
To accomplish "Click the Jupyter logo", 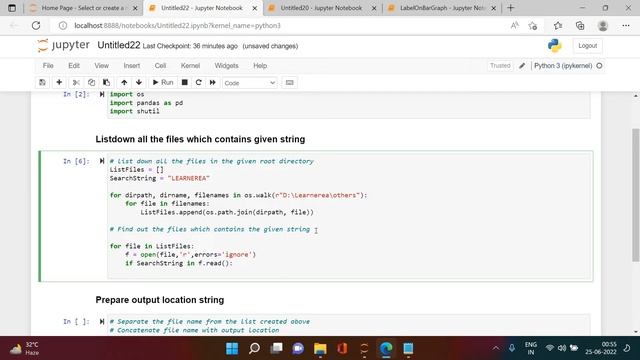I will 63,45.
